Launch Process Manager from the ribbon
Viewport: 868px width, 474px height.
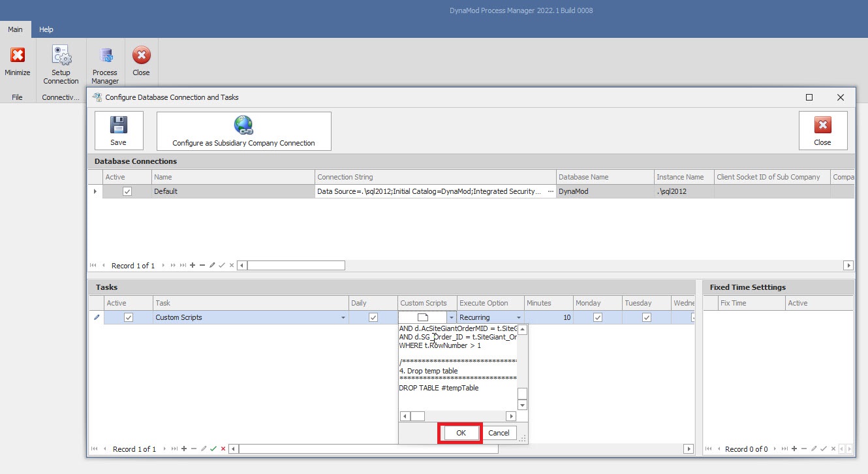tap(105, 65)
